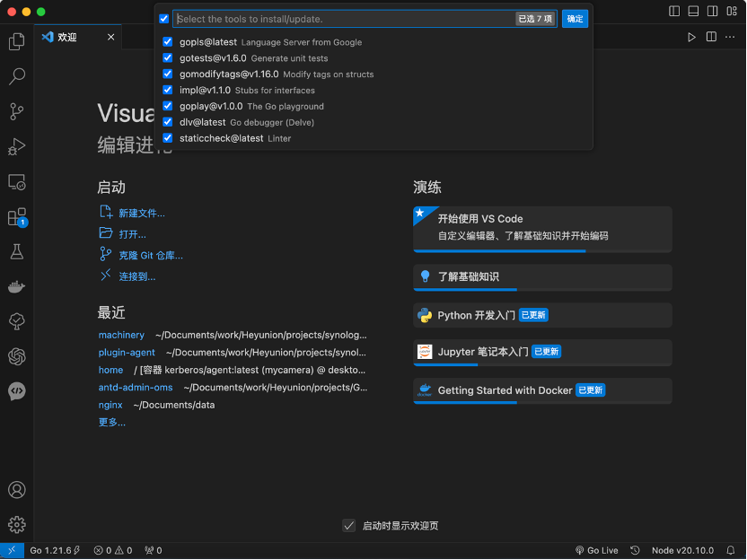Open recent project antd-admin-oms
Screen dimensions: 747x560
pos(136,387)
